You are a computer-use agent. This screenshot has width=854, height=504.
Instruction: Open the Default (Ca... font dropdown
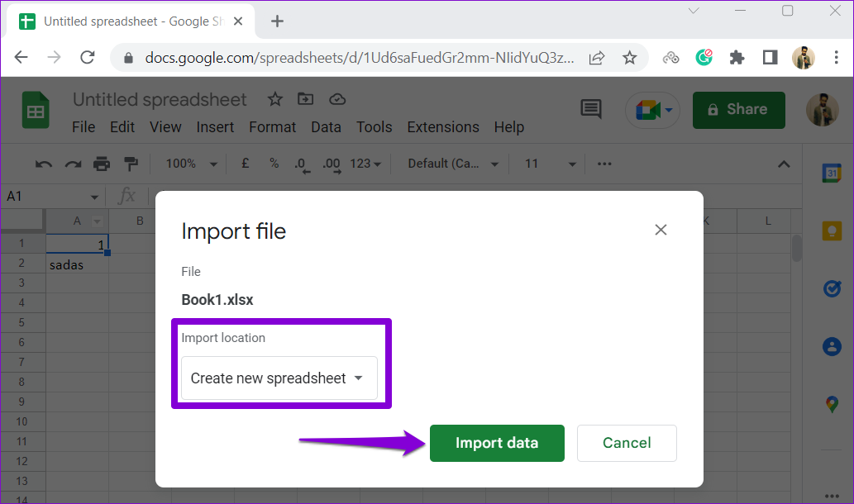[452, 164]
